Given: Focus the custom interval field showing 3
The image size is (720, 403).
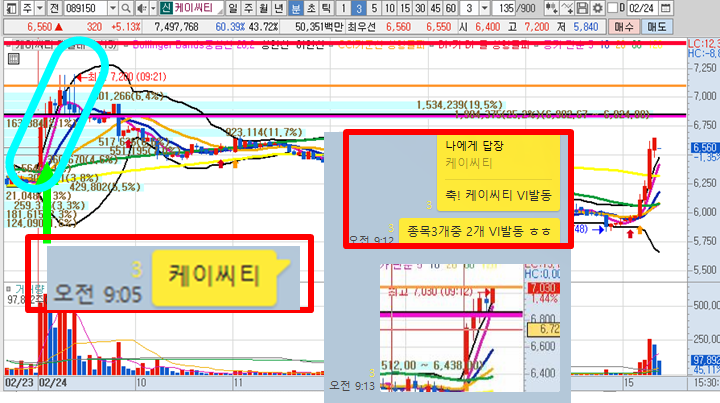Looking at the screenshot, I should tap(469, 8).
